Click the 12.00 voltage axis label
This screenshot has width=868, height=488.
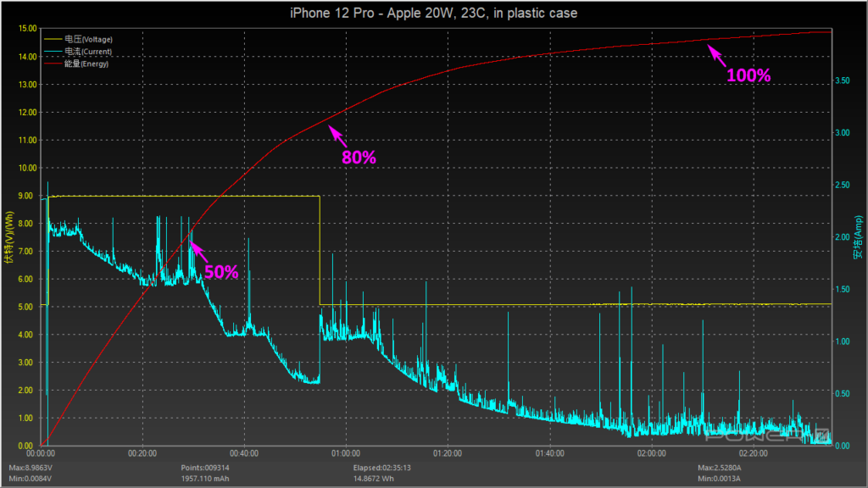click(x=28, y=113)
